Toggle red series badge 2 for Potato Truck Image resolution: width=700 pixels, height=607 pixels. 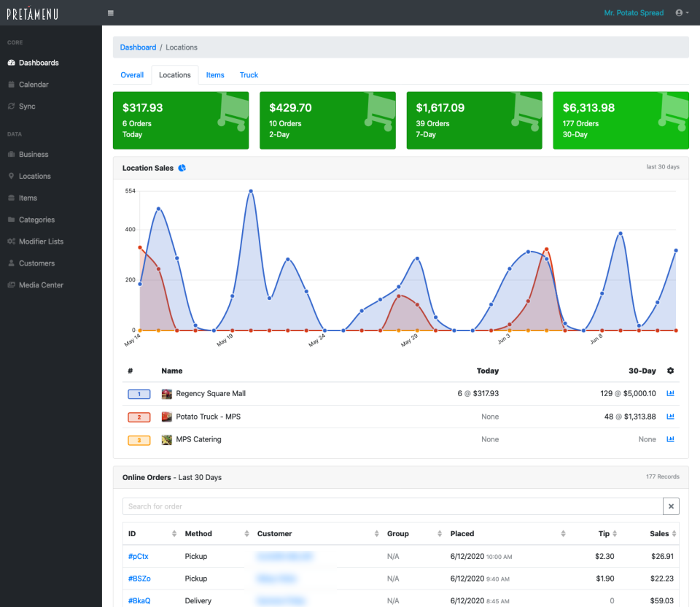(x=139, y=417)
